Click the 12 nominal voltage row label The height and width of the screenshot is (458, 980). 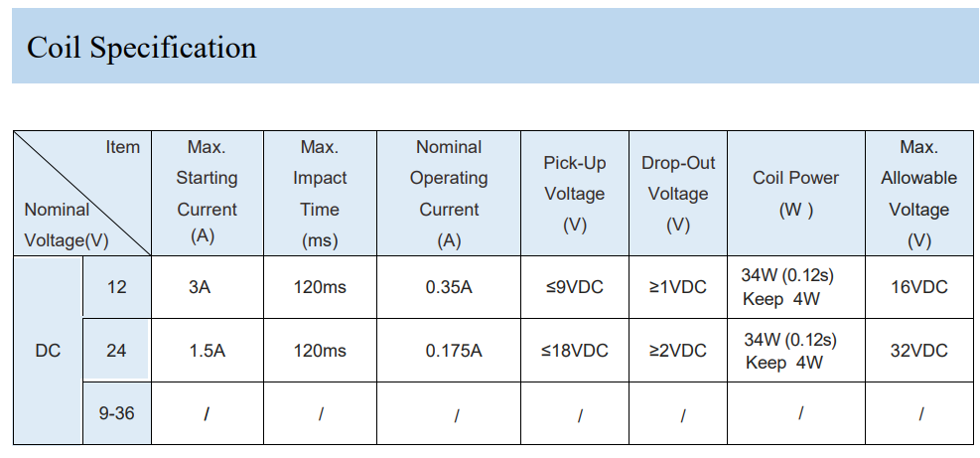117,287
